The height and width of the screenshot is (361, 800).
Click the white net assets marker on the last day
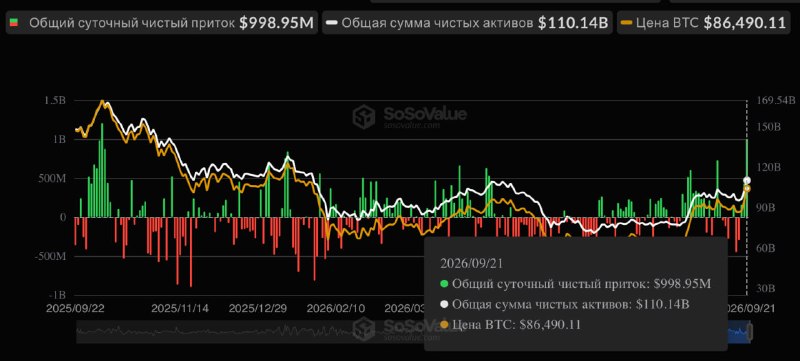[747, 180]
